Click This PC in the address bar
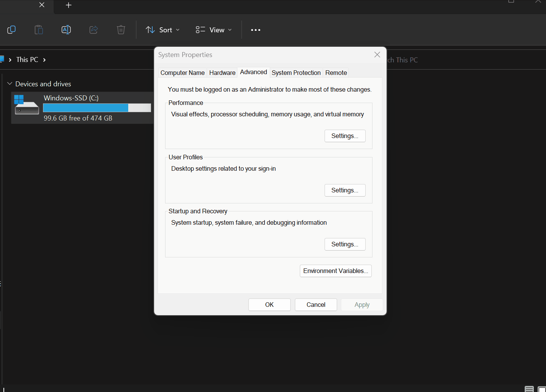The height and width of the screenshot is (392, 546). point(27,60)
